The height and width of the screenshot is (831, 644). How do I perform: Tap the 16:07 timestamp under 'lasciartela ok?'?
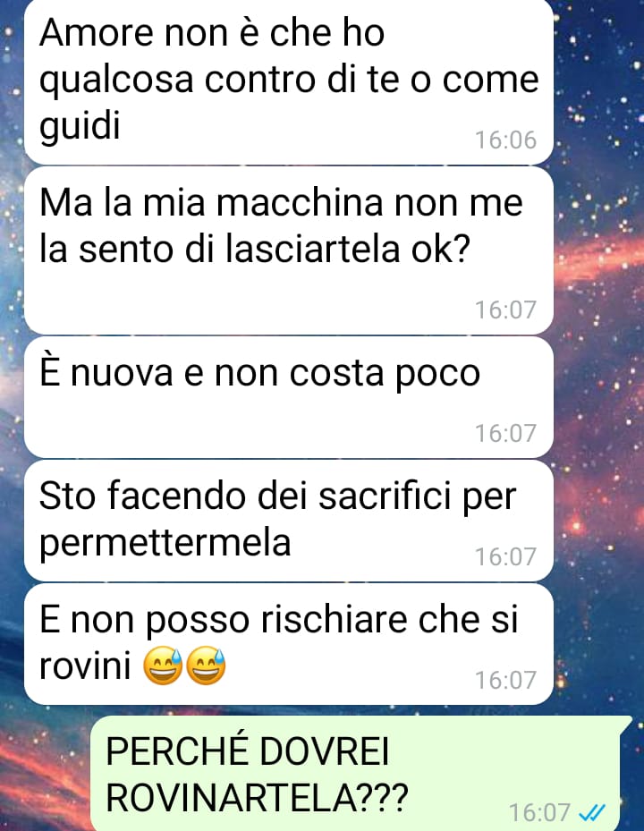point(505,310)
